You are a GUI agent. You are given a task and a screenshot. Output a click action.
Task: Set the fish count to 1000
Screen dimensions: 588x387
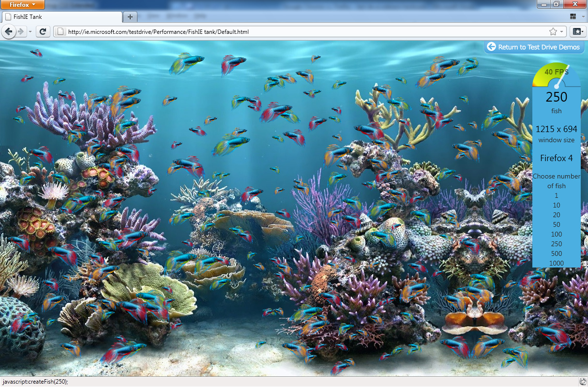[x=557, y=263]
